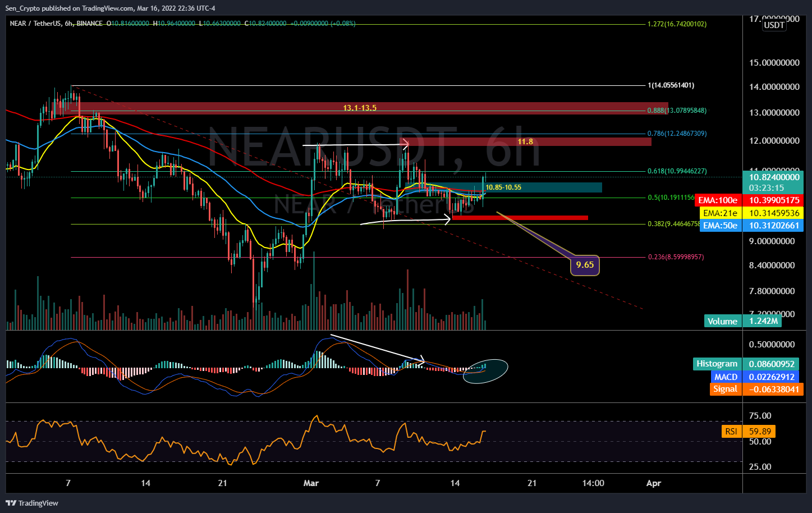Screen dimensions: 812x513
Task: Click the 12.00000000 price axis tick
Action: pos(774,140)
